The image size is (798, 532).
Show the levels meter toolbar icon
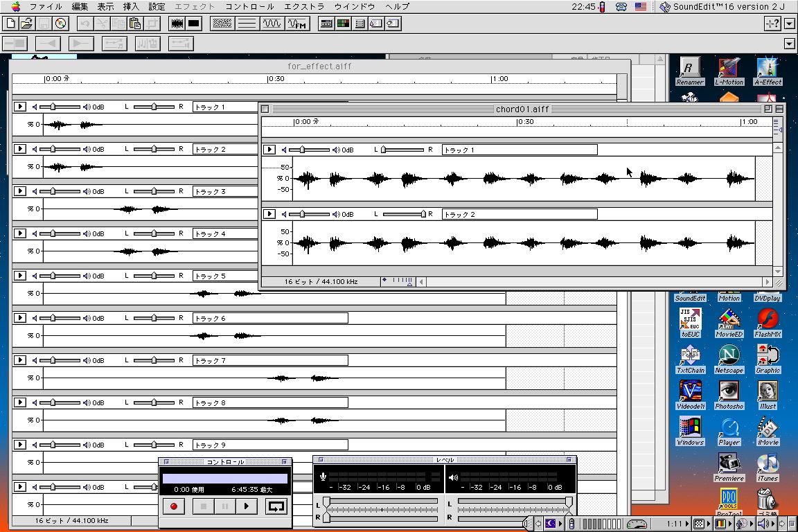(x=343, y=24)
